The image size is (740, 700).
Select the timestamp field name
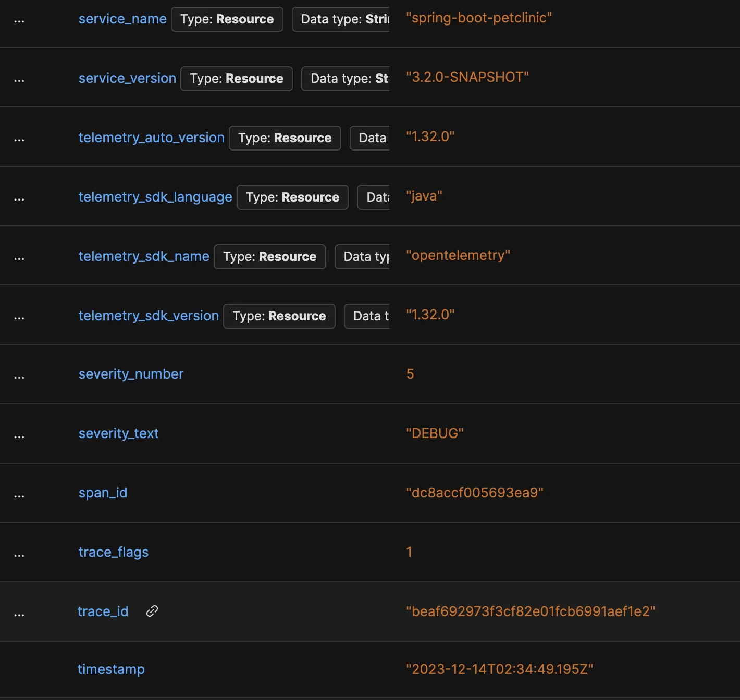tap(111, 669)
